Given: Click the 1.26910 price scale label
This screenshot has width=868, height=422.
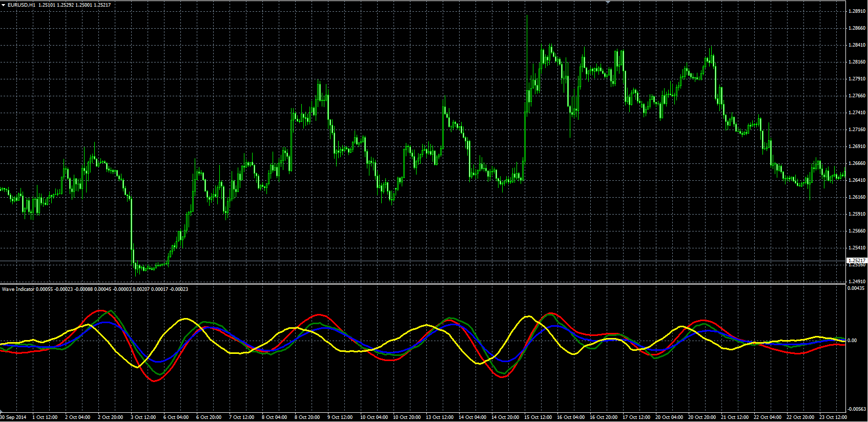Looking at the screenshot, I should 857,146.
